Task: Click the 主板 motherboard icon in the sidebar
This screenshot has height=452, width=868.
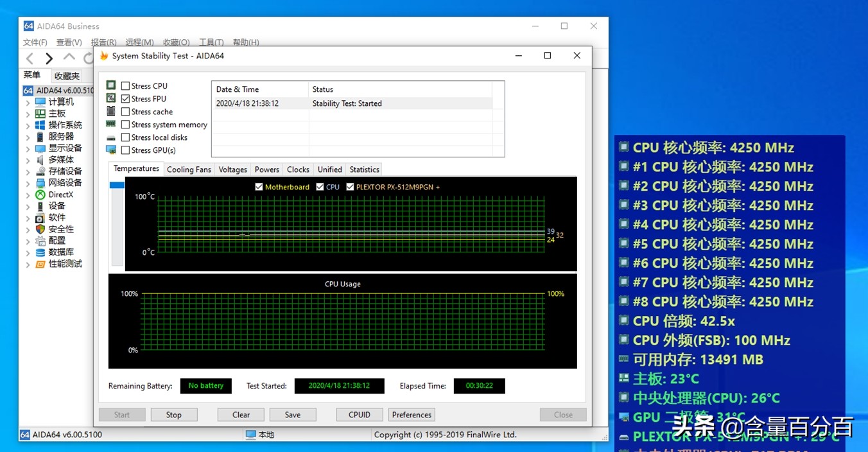Action: (40, 113)
